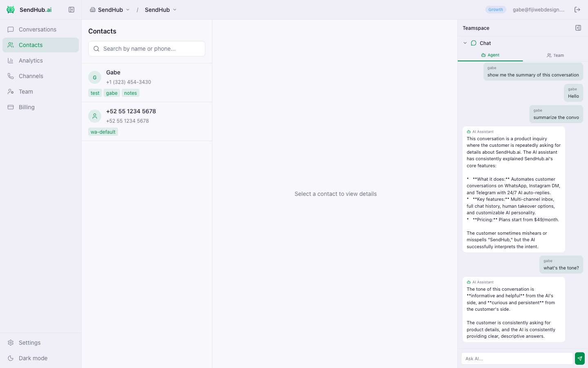Screen dimensions: 588x368
Task: Click the 'show me the summary' message
Action: point(533,72)
